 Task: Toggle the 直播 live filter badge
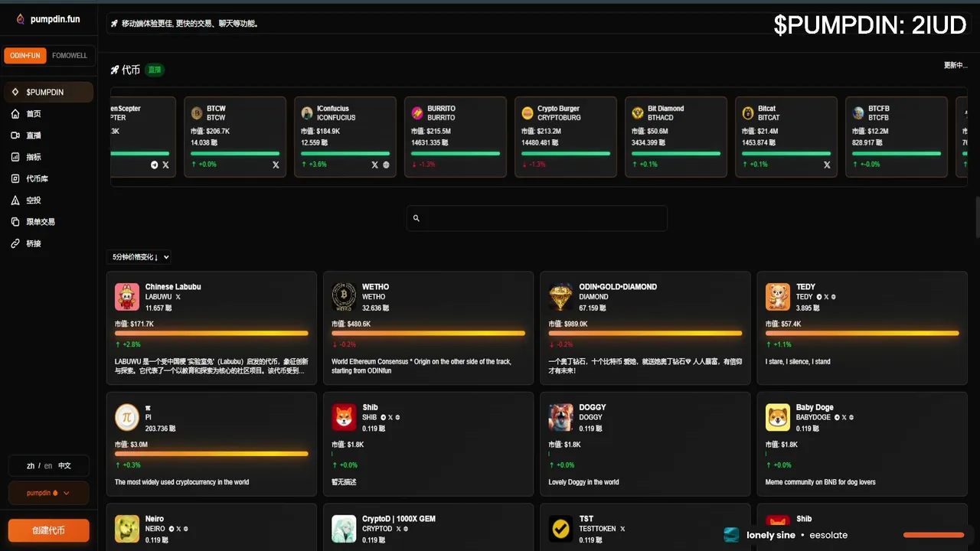click(x=155, y=70)
